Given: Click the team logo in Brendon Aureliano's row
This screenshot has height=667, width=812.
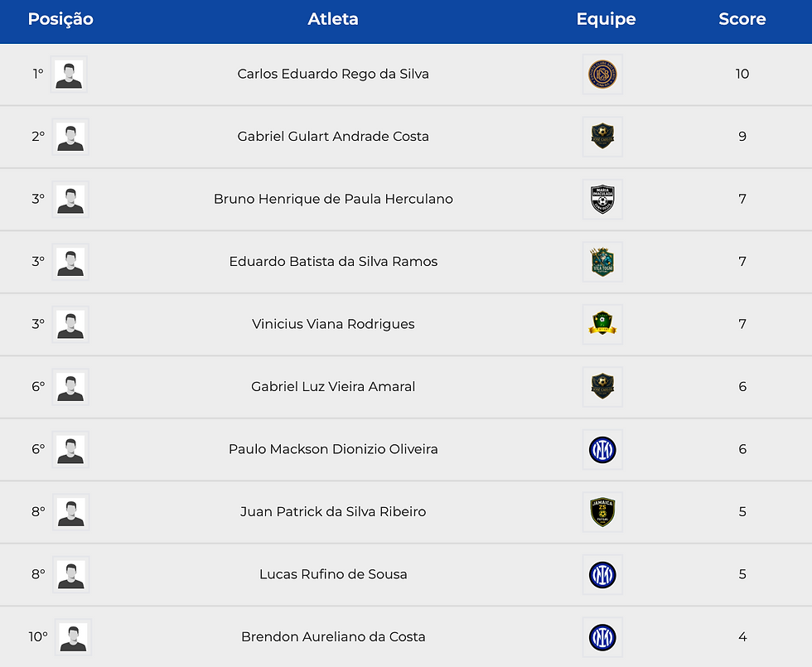Looking at the screenshot, I should pos(602,637).
